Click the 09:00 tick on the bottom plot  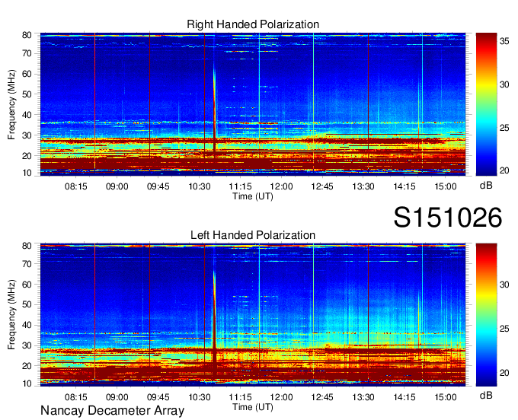point(117,397)
